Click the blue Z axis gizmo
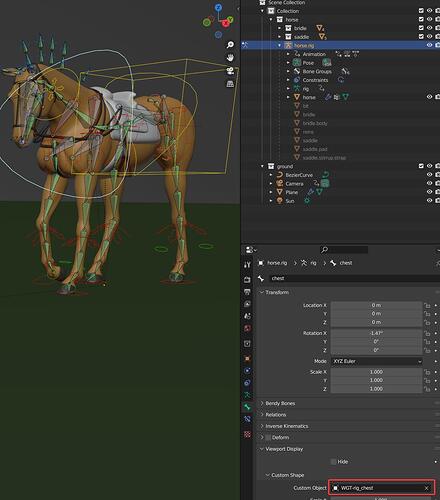440x500 pixels. click(218, 7)
